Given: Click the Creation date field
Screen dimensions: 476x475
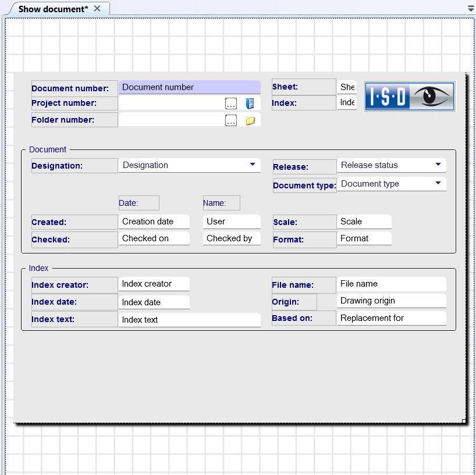Looking at the screenshot, I should point(154,222).
